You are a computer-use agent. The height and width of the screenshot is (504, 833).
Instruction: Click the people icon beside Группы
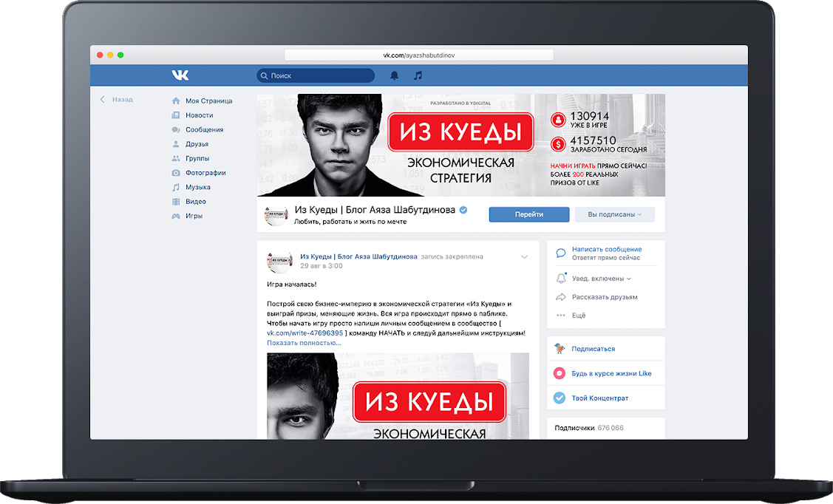[x=176, y=158]
